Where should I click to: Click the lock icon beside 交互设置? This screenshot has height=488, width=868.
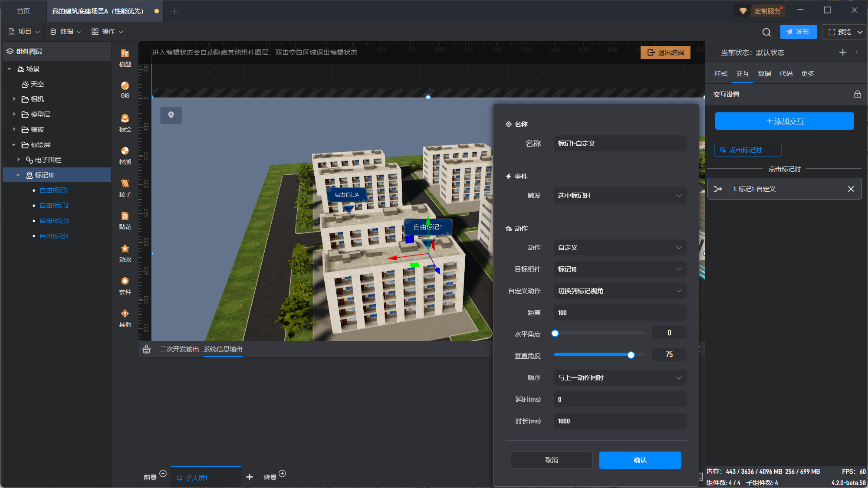(857, 94)
